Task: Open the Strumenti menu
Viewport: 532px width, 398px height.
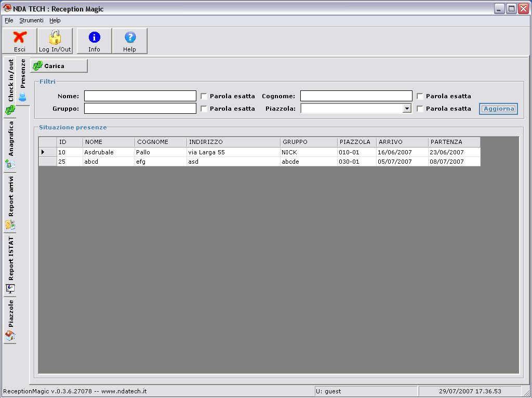Action: click(31, 20)
